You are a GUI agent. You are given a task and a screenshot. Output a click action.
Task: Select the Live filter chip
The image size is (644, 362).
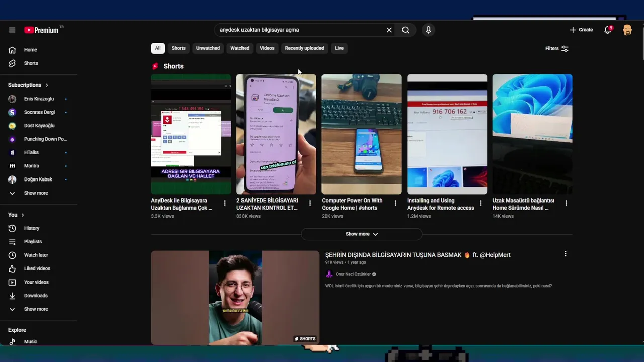[339, 48]
